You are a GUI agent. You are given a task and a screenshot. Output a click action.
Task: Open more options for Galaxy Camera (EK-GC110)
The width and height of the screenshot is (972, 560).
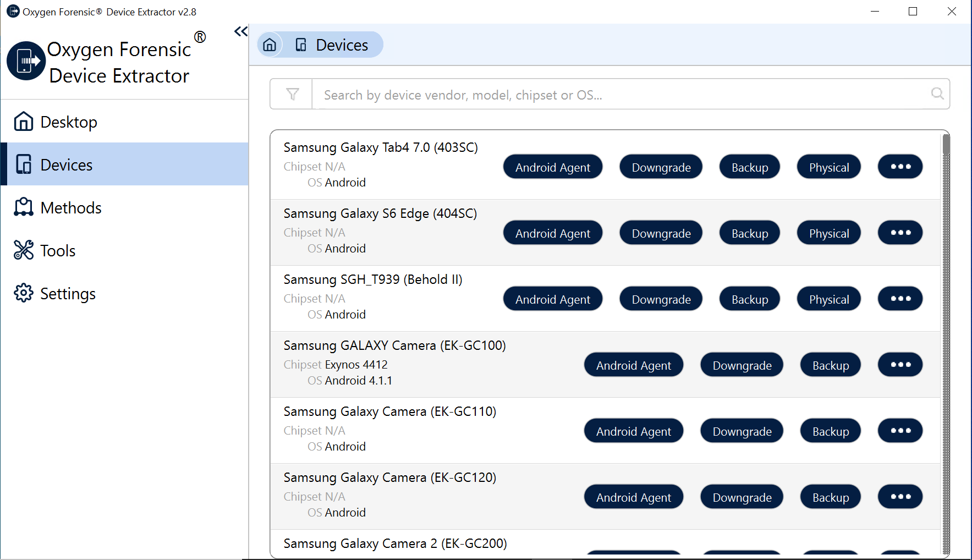[900, 431]
